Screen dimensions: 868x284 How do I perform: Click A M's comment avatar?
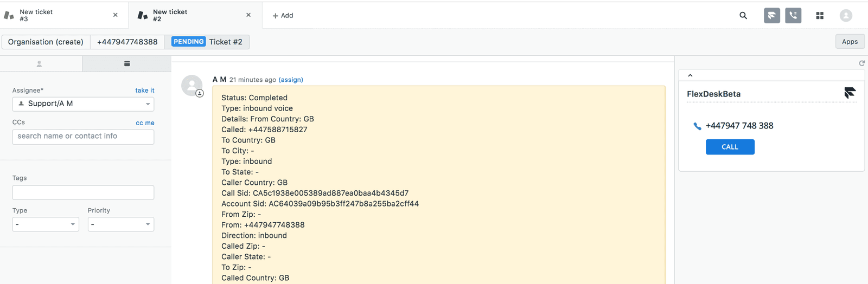pyautogui.click(x=192, y=86)
